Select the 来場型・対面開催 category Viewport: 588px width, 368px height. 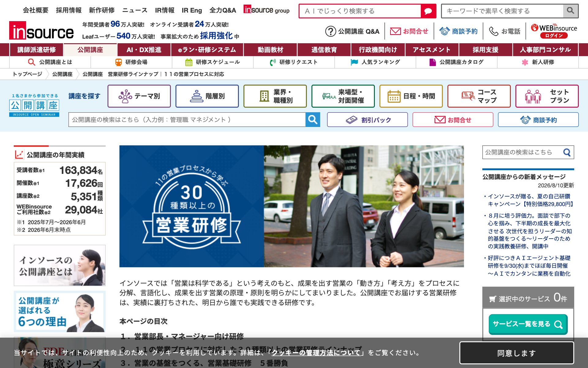(343, 96)
